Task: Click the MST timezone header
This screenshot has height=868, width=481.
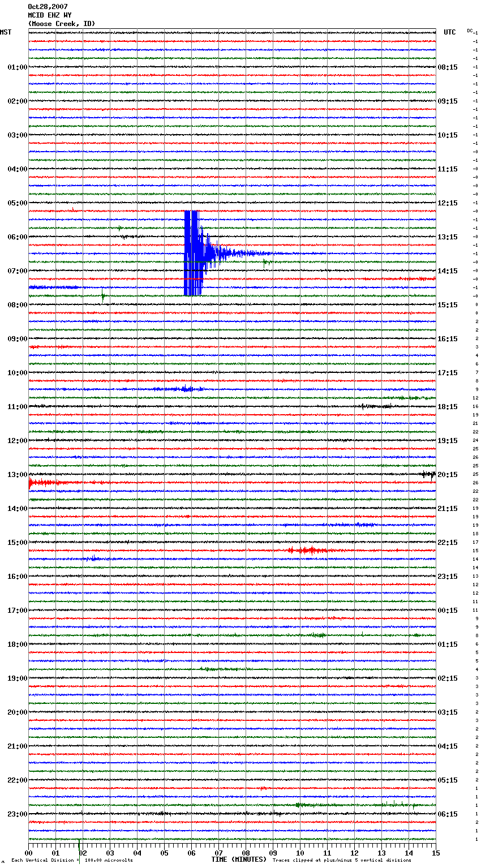Action: coord(6,32)
